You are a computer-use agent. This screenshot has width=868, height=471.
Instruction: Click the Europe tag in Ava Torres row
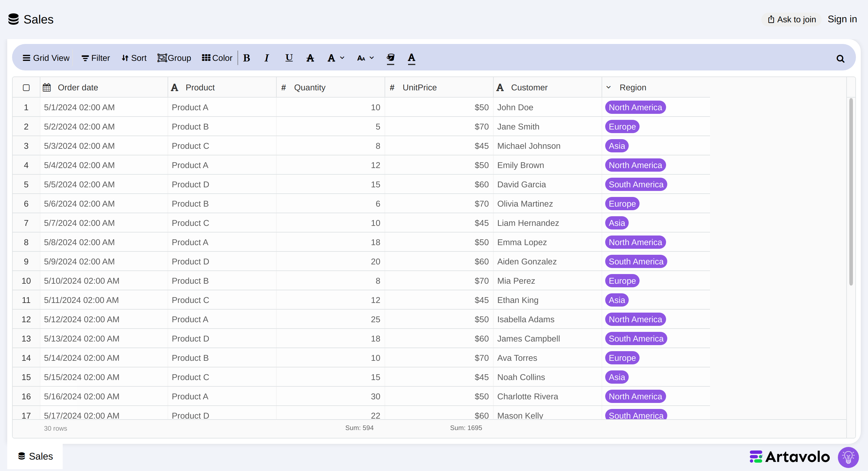[x=622, y=358]
